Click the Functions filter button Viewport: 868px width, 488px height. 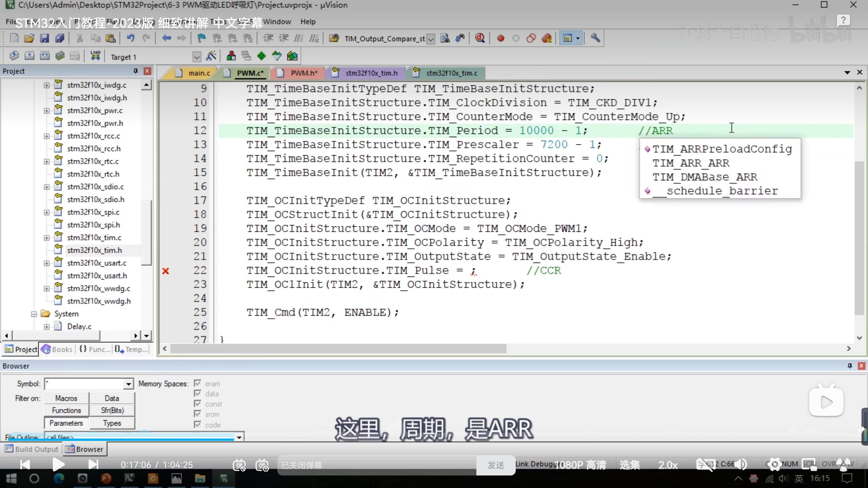click(66, 410)
